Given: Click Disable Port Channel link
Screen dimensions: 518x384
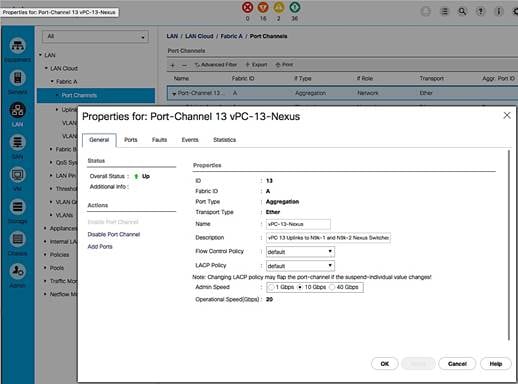Looking at the screenshot, I should 114,234.
